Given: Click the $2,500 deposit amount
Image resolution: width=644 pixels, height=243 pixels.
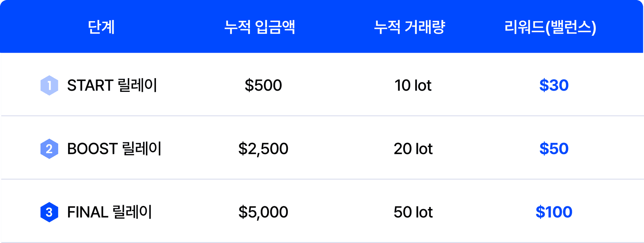Looking at the screenshot, I should [x=263, y=149].
